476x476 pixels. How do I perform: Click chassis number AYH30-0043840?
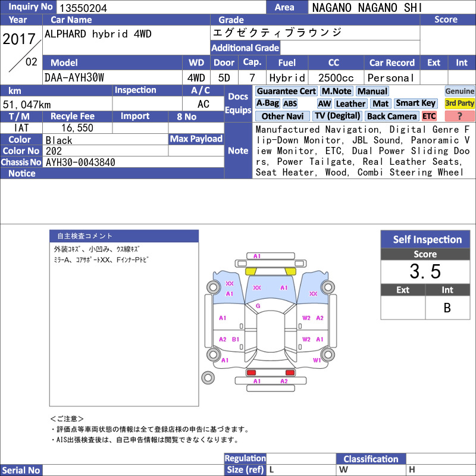coord(80,162)
